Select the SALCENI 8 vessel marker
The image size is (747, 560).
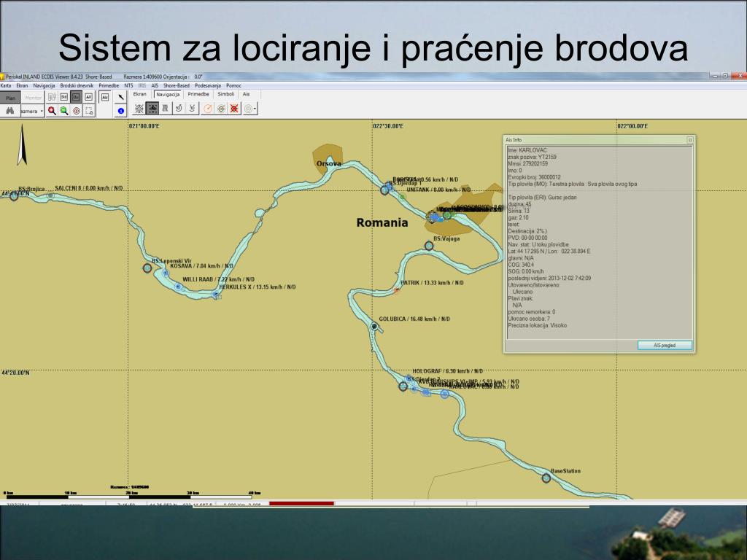pos(50,195)
